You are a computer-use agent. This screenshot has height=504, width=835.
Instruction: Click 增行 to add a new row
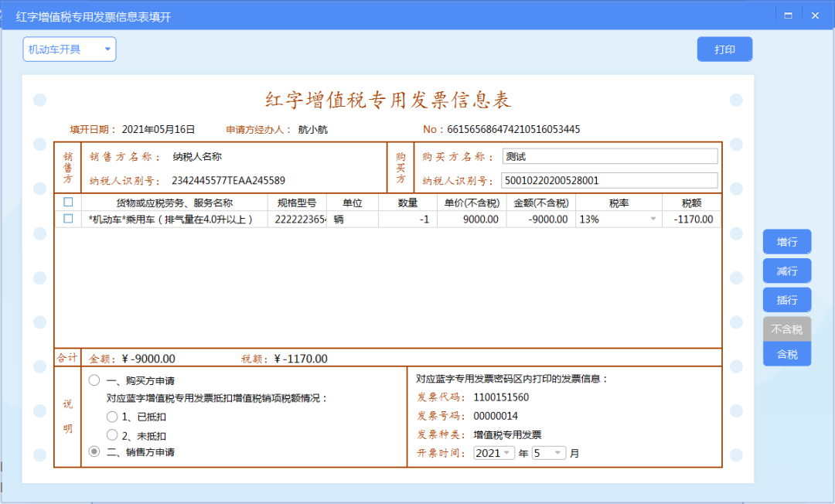point(786,241)
